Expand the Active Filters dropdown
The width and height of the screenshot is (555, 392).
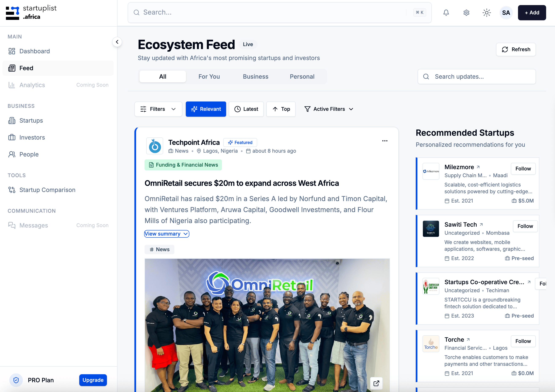pos(329,109)
